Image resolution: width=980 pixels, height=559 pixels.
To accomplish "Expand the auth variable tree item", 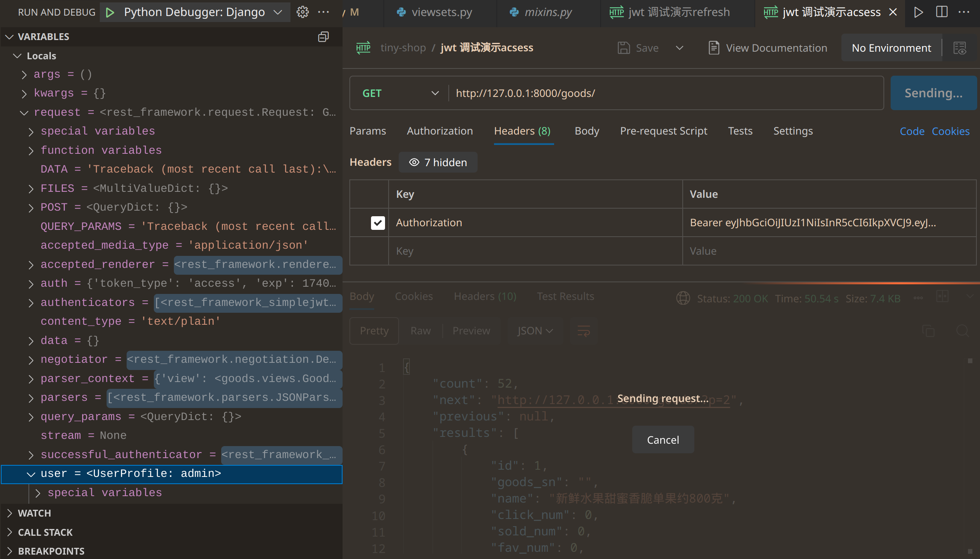I will 31,284.
